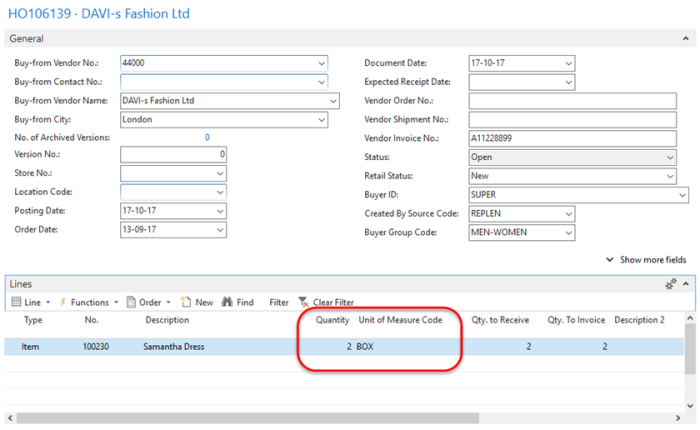Click the No. of Archived Versions value
This screenshot has width=700, height=430.
207,137
